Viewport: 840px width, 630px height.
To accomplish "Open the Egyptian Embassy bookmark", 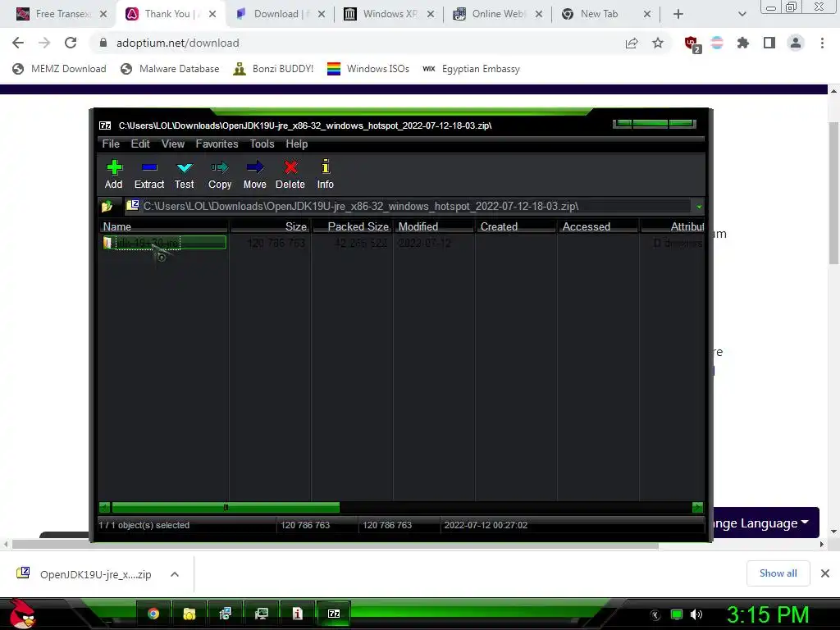I will (x=472, y=69).
